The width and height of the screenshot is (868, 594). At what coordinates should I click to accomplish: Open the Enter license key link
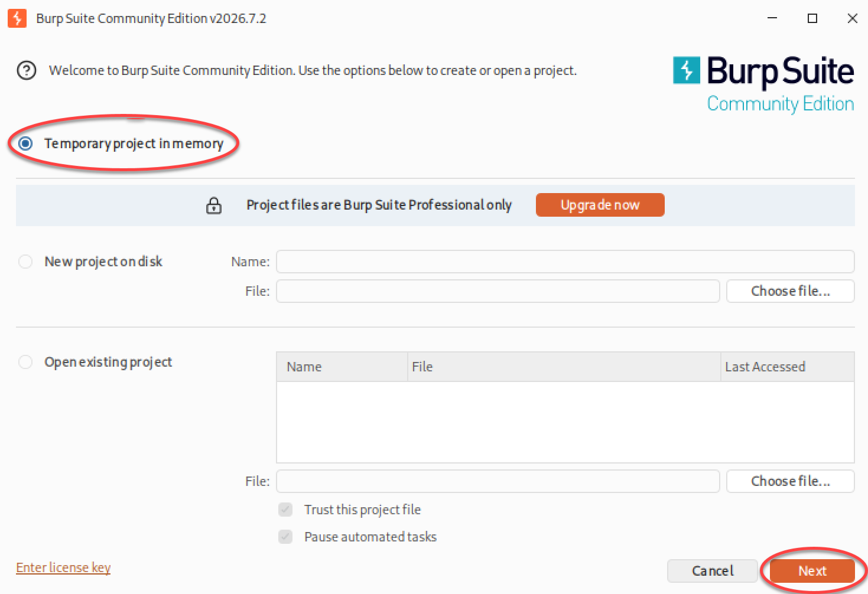click(x=63, y=568)
